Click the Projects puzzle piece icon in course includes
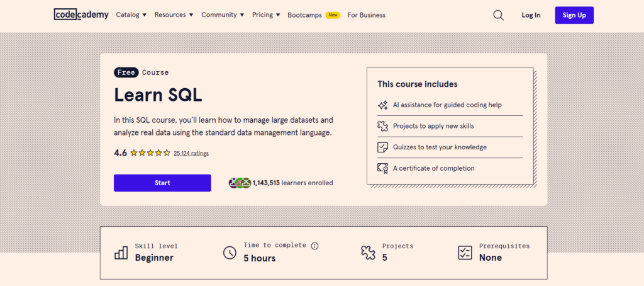 tap(382, 126)
